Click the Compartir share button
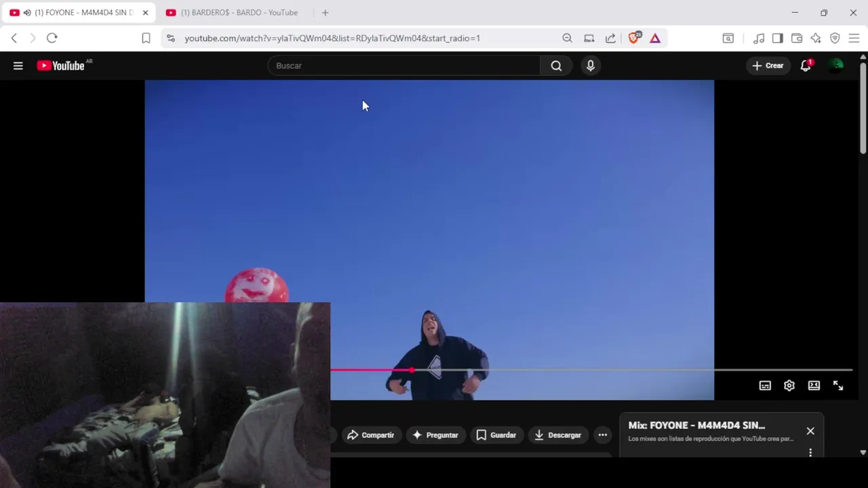The image size is (868, 488). click(x=370, y=435)
